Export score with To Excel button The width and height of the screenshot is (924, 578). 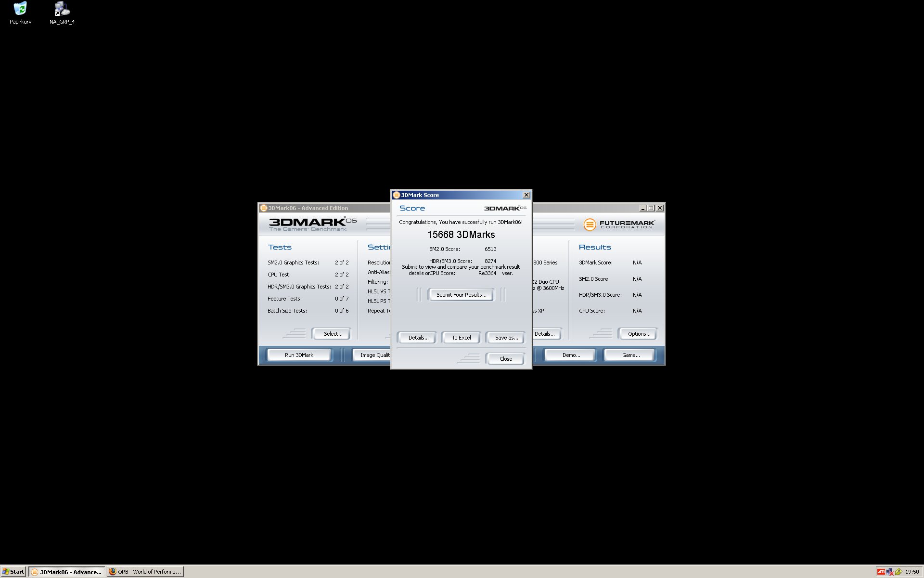[461, 338]
